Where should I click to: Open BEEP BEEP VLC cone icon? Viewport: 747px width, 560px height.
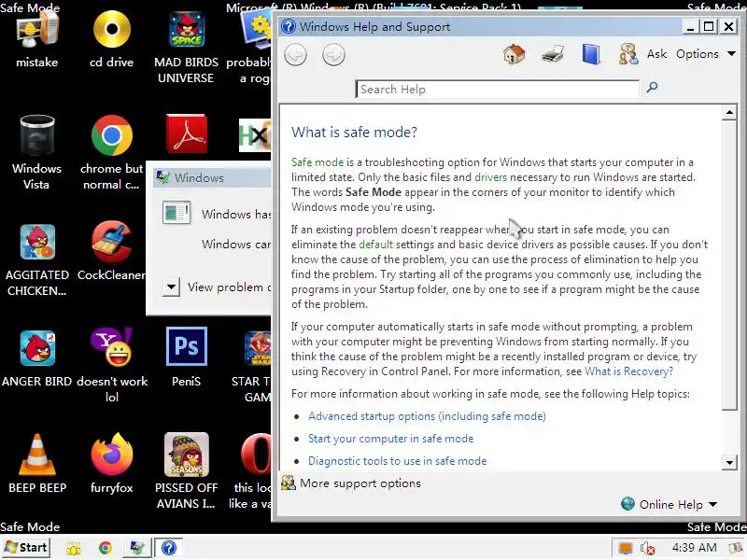point(36,463)
